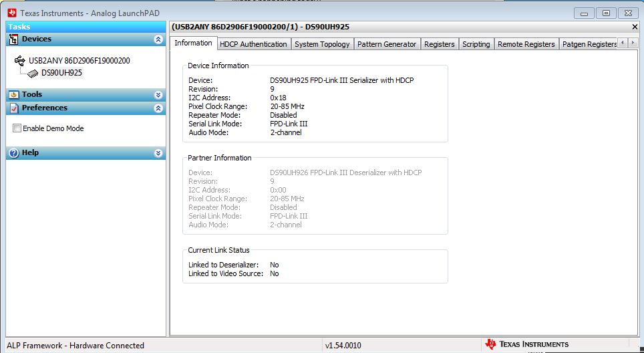The image size is (644, 353).
Task: Go to the Registers tab
Action: [x=440, y=44]
